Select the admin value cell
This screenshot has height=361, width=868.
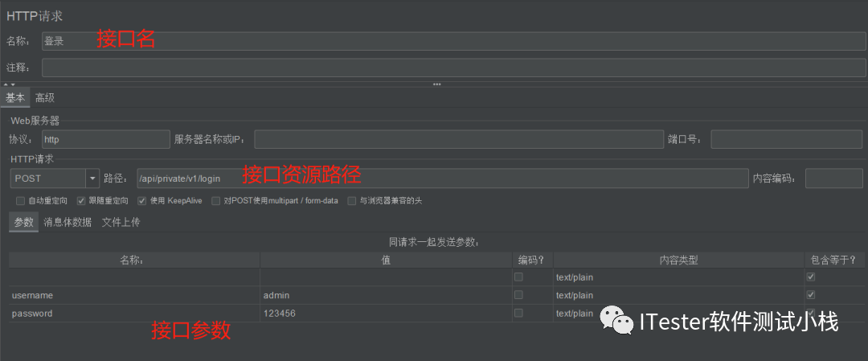(x=387, y=295)
